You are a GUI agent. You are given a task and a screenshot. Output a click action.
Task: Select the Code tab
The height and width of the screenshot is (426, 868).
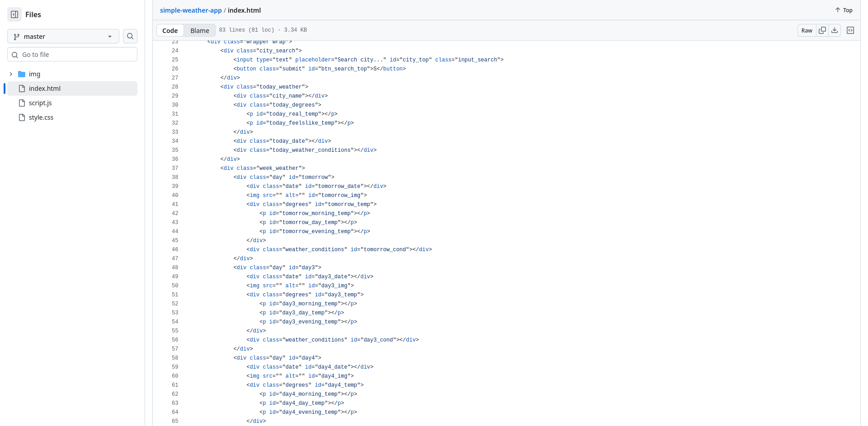click(x=170, y=30)
